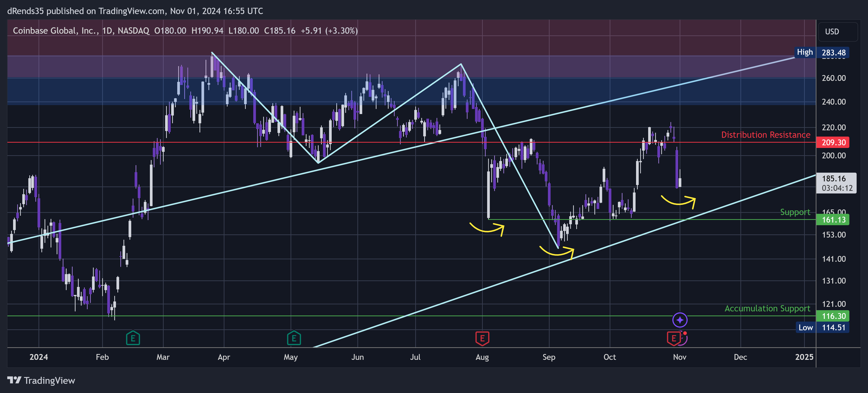Click the published-by header text
This screenshot has height=393, width=868.
tap(135, 11)
